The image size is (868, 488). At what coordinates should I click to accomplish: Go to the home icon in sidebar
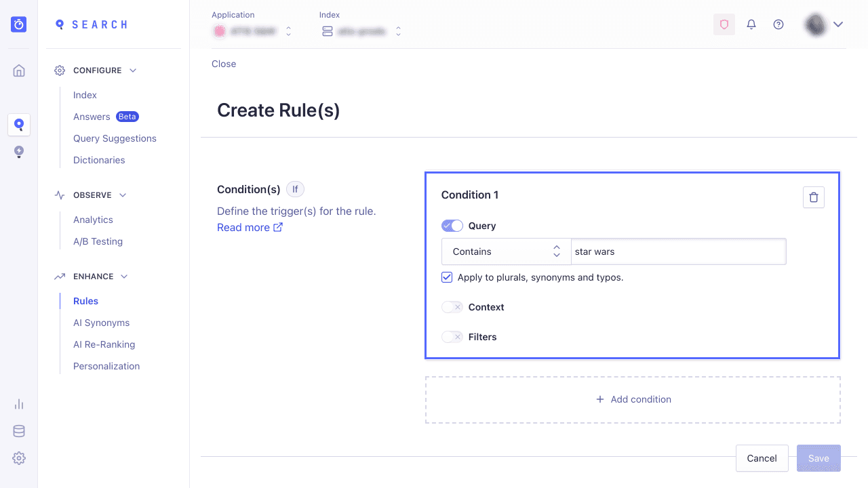point(19,70)
